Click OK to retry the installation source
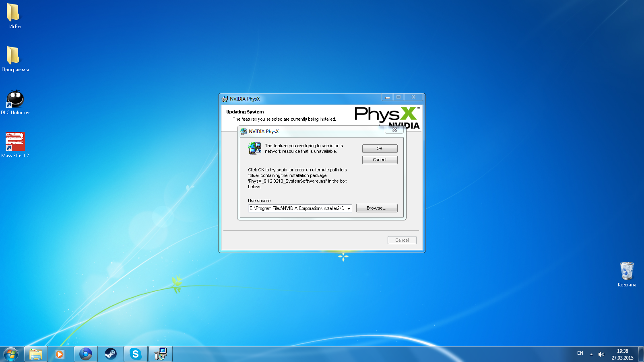The image size is (644, 362). tap(380, 148)
